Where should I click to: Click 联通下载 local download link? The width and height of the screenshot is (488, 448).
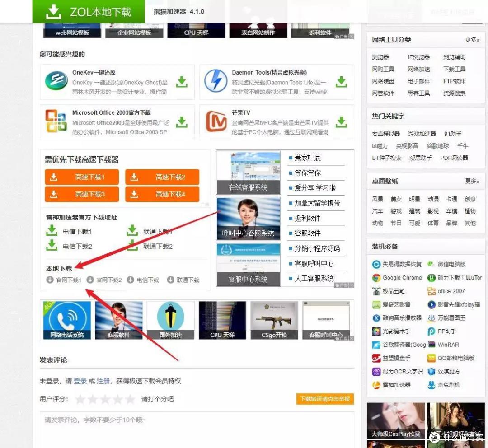tap(183, 280)
